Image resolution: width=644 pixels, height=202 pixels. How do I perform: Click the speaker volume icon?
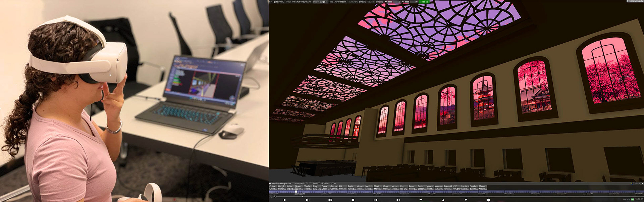pos(403,2)
